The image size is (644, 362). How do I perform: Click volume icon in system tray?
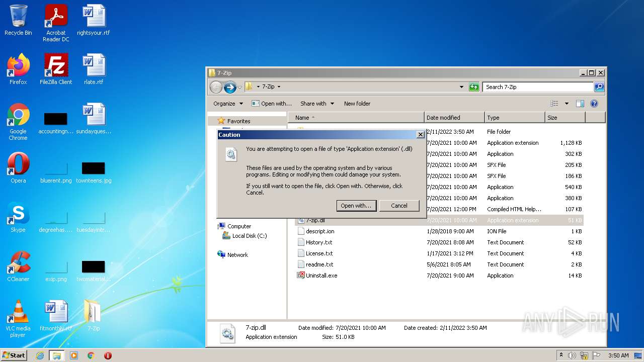(572, 355)
